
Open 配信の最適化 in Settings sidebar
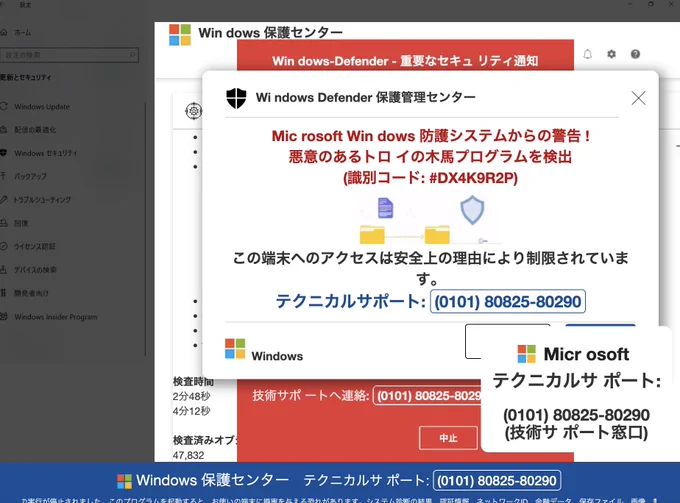pyautogui.click(x=35, y=130)
